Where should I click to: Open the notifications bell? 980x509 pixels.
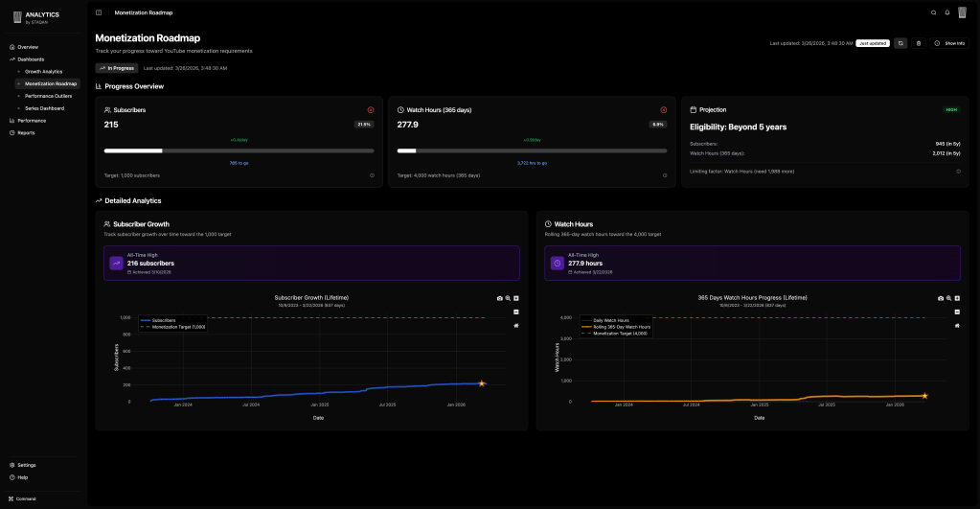(947, 12)
